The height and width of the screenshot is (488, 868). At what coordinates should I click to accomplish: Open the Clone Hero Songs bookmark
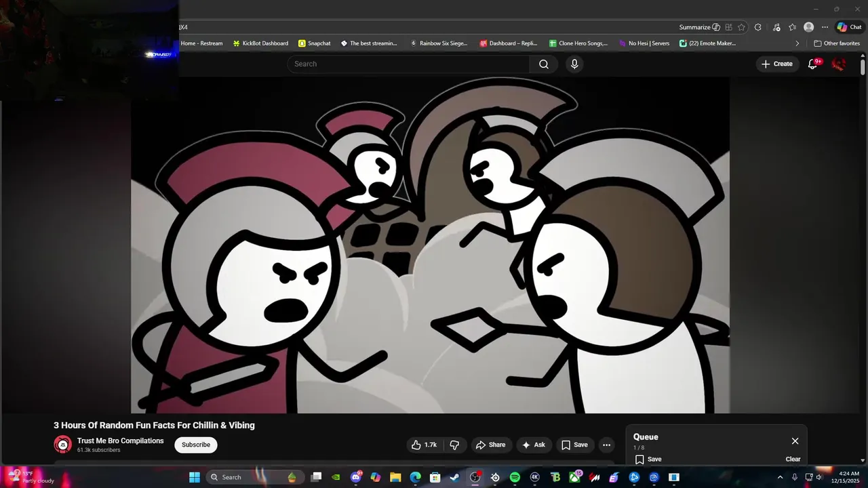pyautogui.click(x=578, y=43)
